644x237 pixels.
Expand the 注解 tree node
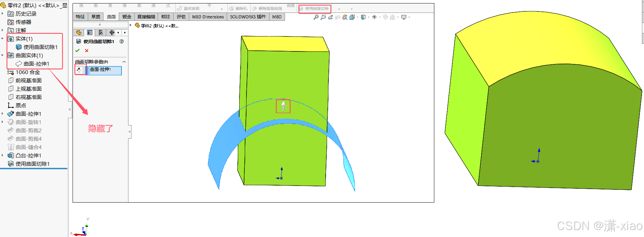[x=2, y=31]
